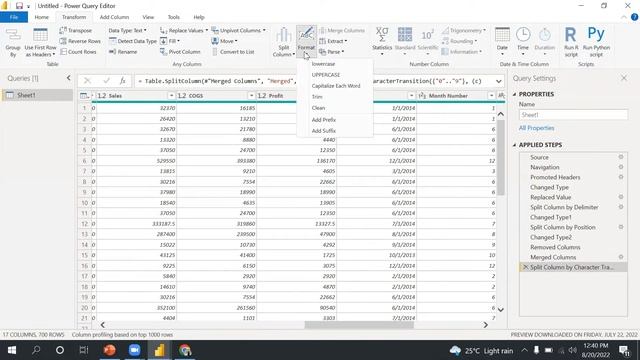This screenshot has height=360, width=640.
Task: Select Trim from Format menu
Action: pyautogui.click(x=317, y=97)
